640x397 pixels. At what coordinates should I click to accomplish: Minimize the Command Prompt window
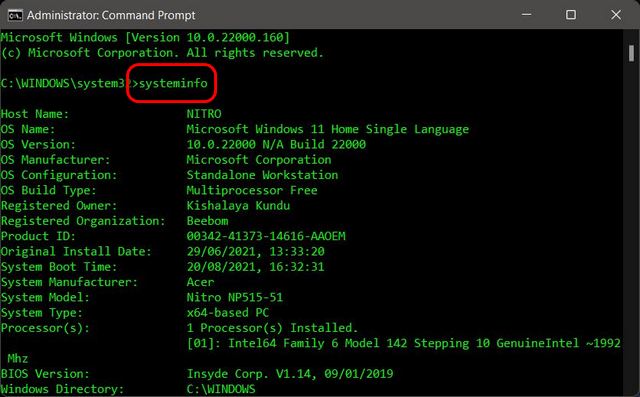(527, 15)
